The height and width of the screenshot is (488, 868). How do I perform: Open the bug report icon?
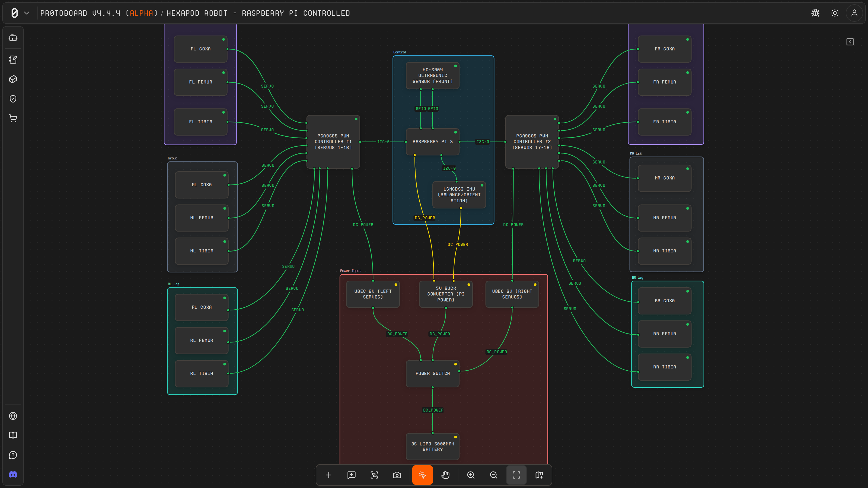pos(815,13)
